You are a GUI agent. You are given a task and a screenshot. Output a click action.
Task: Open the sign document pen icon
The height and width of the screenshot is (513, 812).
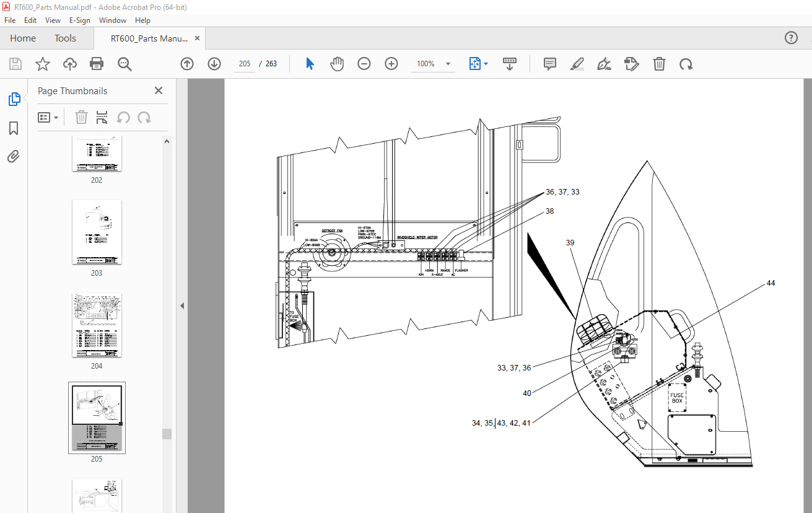tap(605, 64)
